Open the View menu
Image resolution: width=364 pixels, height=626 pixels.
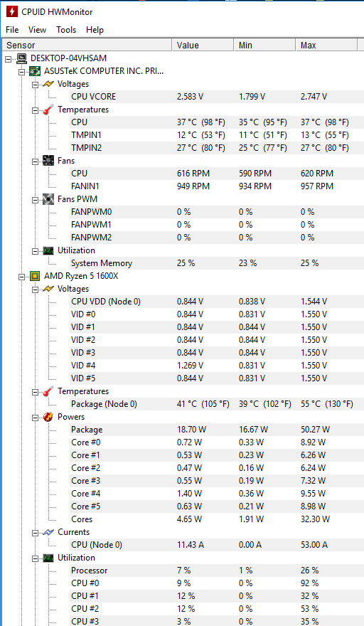37,30
